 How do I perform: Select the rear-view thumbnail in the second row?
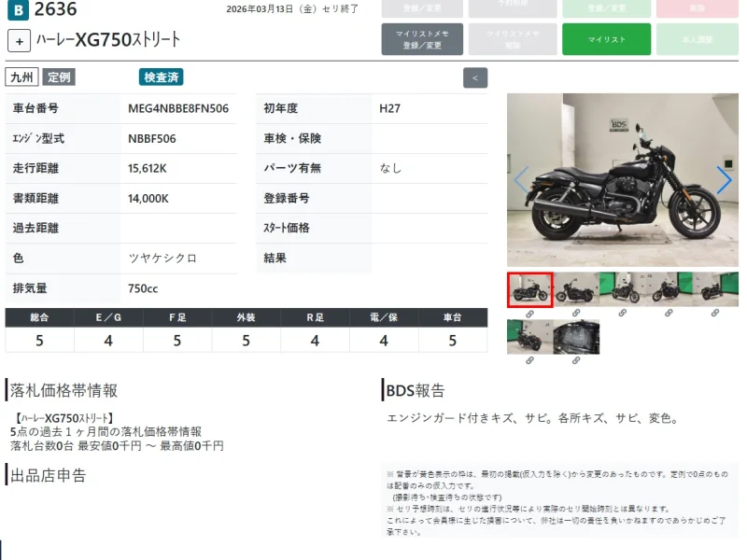pyautogui.click(x=529, y=337)
